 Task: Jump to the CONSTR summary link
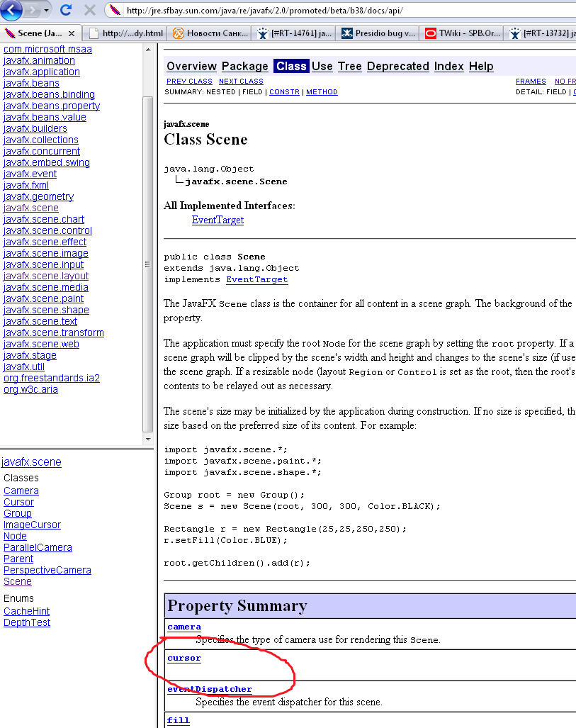coord(284,92)
